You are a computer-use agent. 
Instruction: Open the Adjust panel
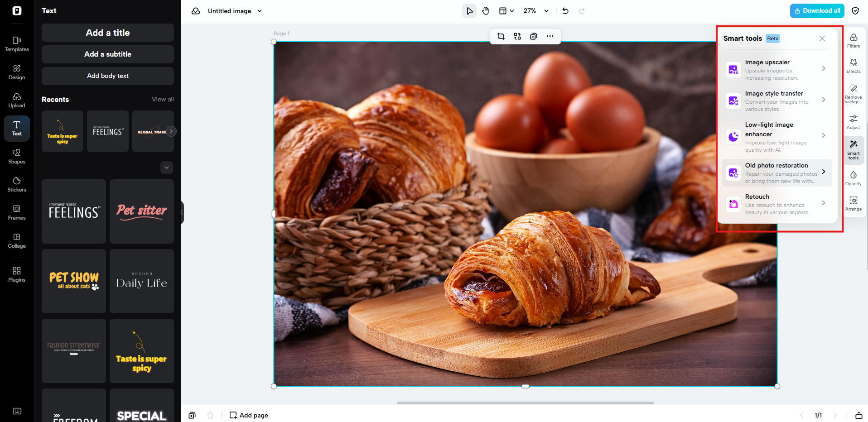[x=854, y=122]
